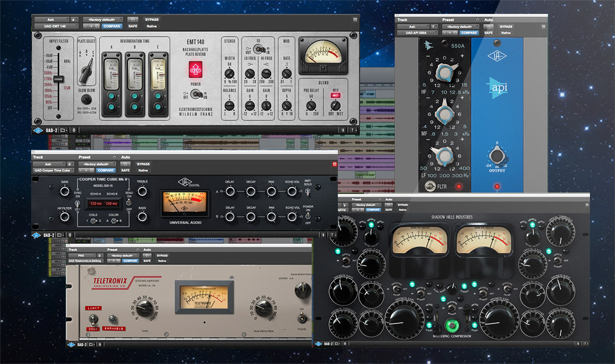Open the Preset circle menu in Teletronix LA-2A header

[x=137, y=249]
